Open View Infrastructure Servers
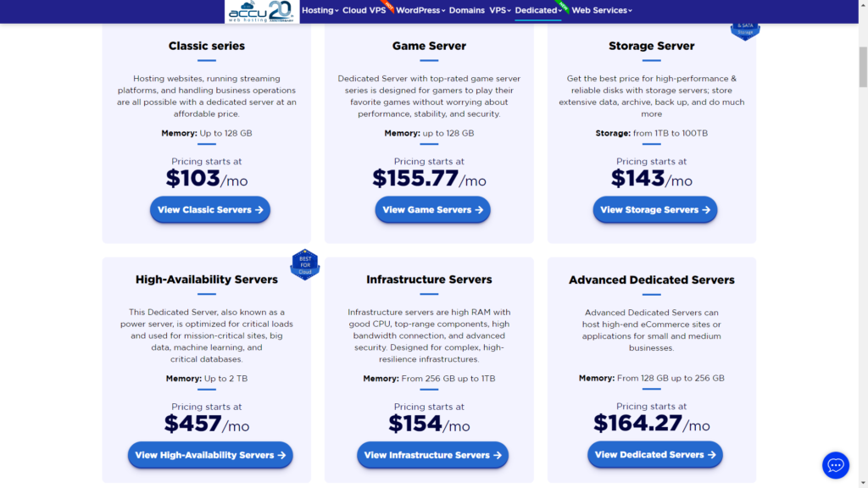868x488 pixels. click(x=432, y=455)
